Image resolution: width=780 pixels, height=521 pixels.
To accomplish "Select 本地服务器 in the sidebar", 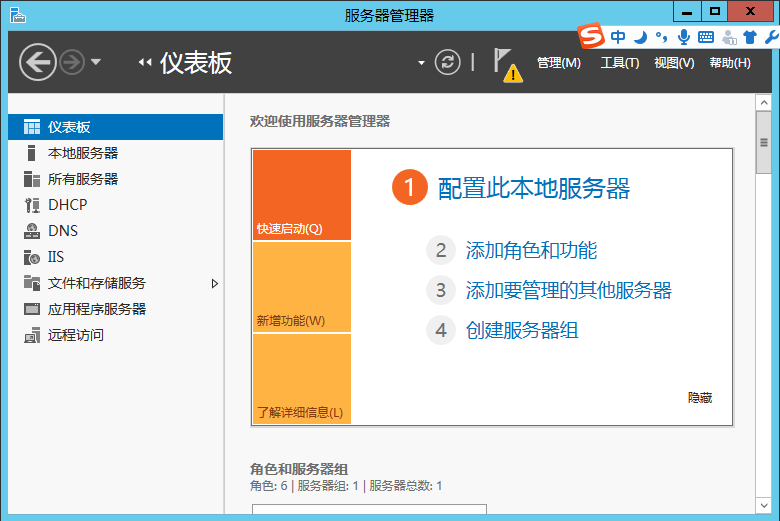I will [x=115, y=153].
